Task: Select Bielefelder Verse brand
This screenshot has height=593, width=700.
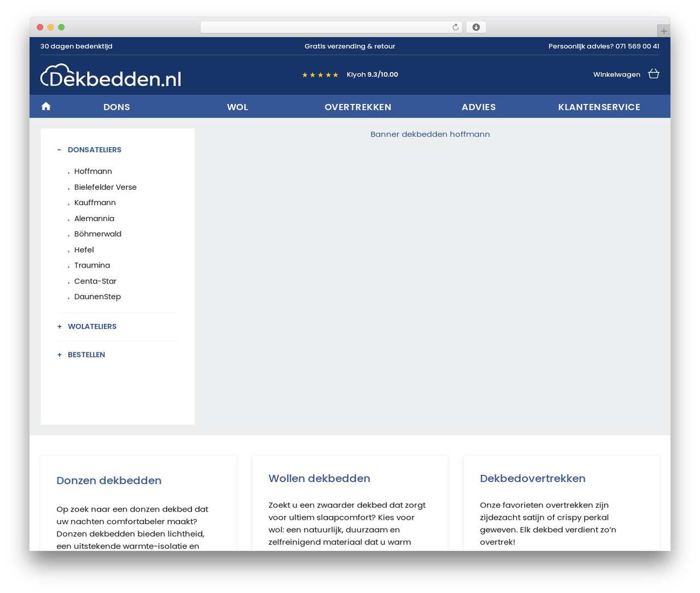Action: [x=106, y=187]
